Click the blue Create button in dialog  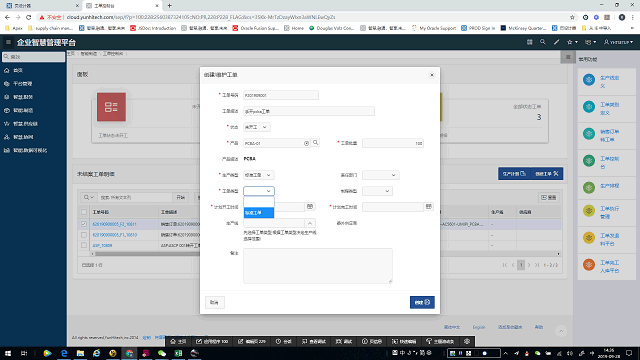(x=422, y=302)
